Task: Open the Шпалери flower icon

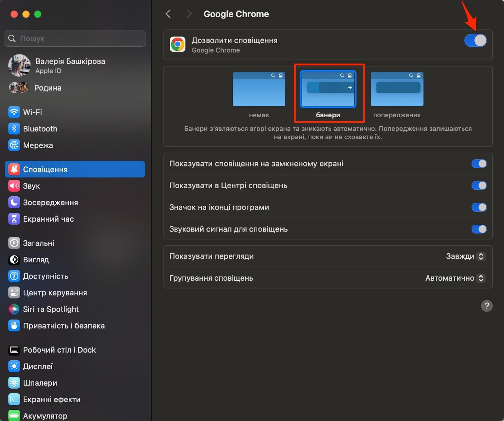Action: 14,383
